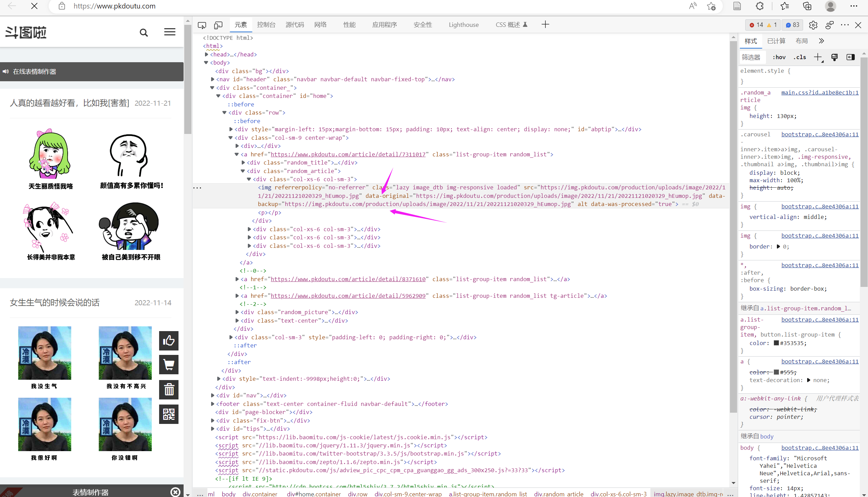Open main.css source link in styles

[819, 92]
